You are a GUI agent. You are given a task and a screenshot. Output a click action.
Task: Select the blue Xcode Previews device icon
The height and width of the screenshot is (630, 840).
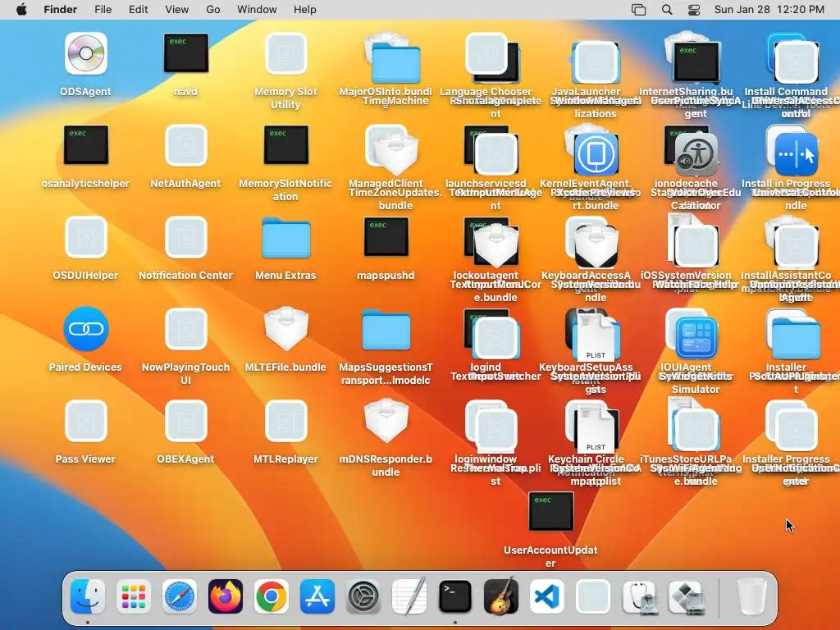point(596,154)
